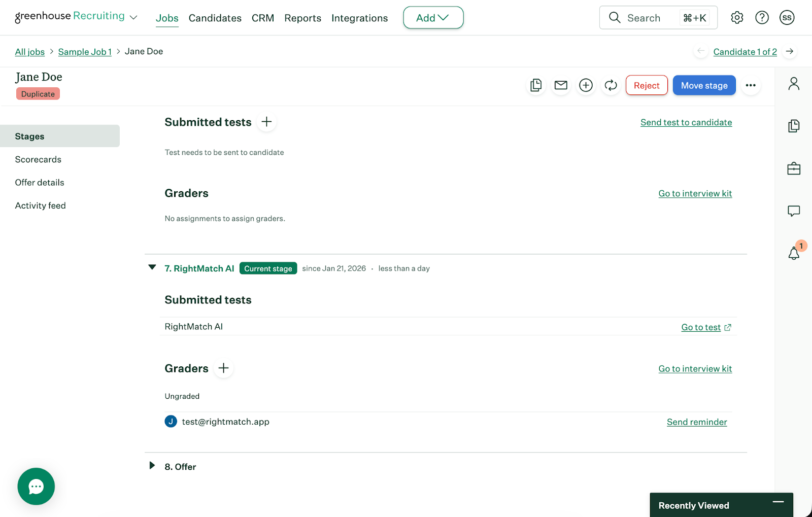Open the Candidates menu

(x=215, y=18)
